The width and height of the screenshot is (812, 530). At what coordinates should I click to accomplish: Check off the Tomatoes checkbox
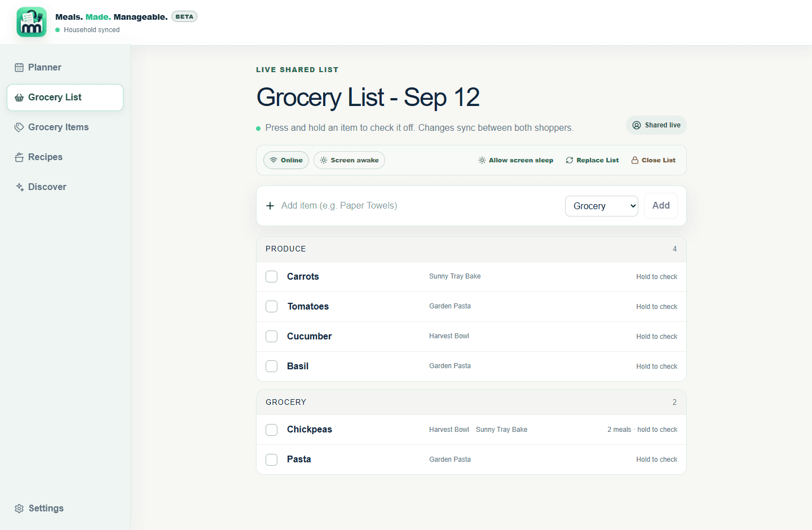coord(272,307)
